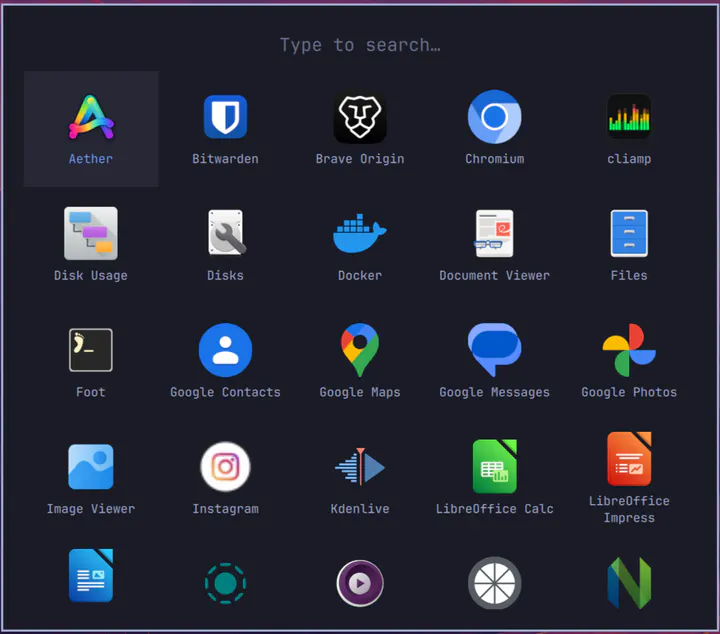This screenshot has height=634, width=720.
Task: Launch the Google Photos pinwheel icon
Action: pos(629,350)
